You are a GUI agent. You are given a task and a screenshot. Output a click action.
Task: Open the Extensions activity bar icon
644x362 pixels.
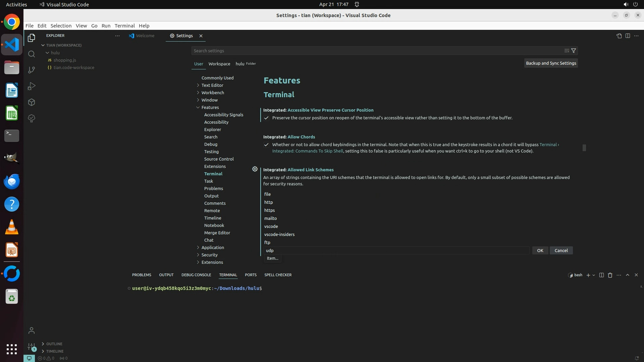[32, 102]
